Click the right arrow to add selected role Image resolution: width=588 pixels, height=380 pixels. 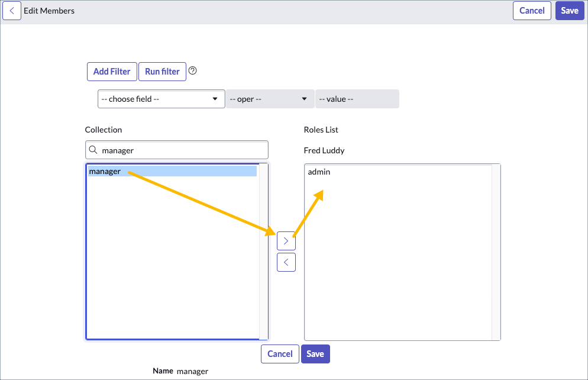pyautogui.click(x=286, y=241)
